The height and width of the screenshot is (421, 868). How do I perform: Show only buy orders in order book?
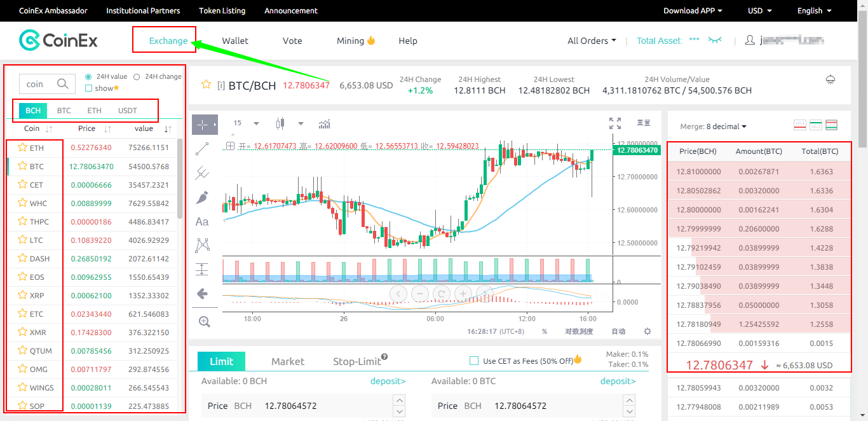pos(816,125)
